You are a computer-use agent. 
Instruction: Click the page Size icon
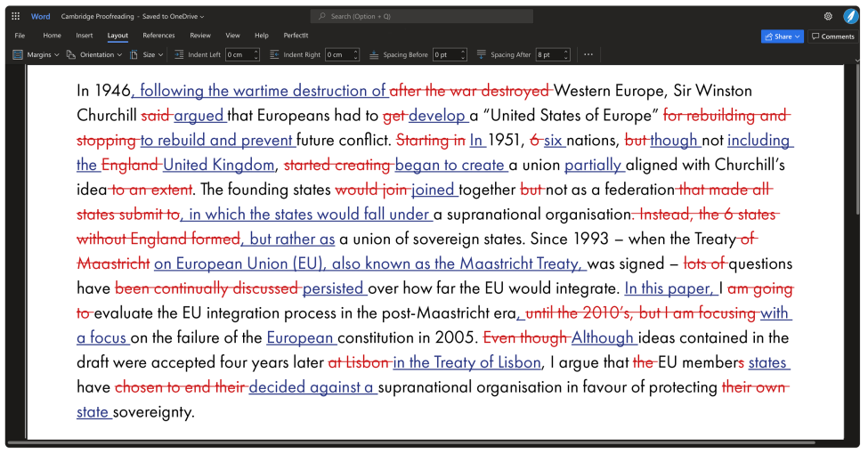click(134, 54)
